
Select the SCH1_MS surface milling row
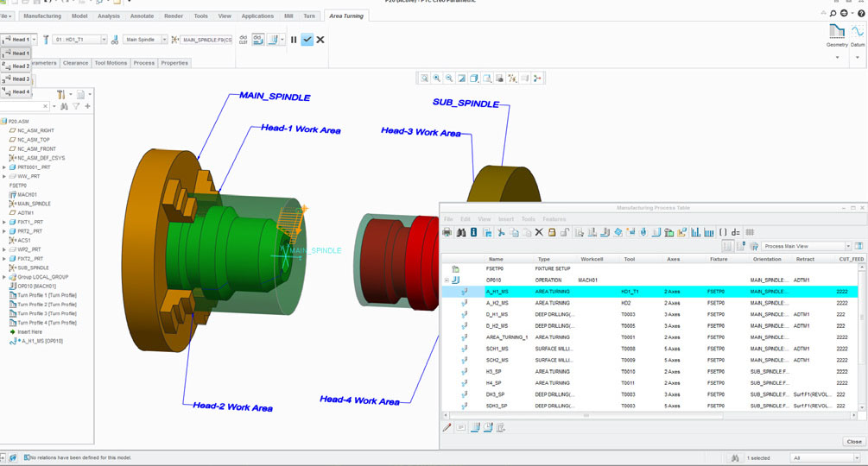(x=650, y=349)
